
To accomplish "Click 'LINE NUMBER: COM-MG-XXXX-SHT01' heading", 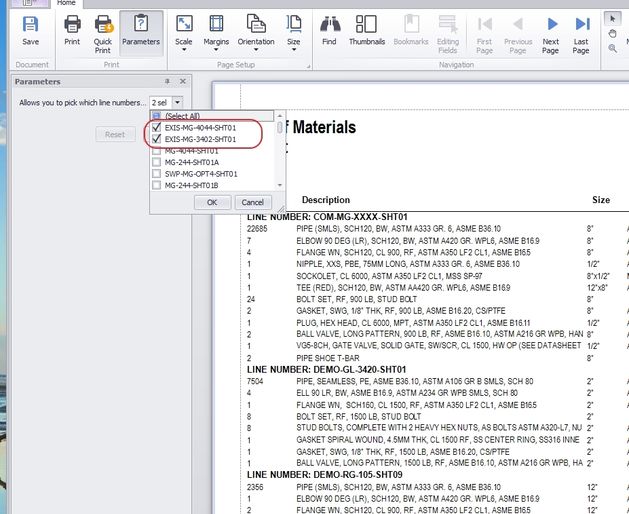I will (327, 217).
